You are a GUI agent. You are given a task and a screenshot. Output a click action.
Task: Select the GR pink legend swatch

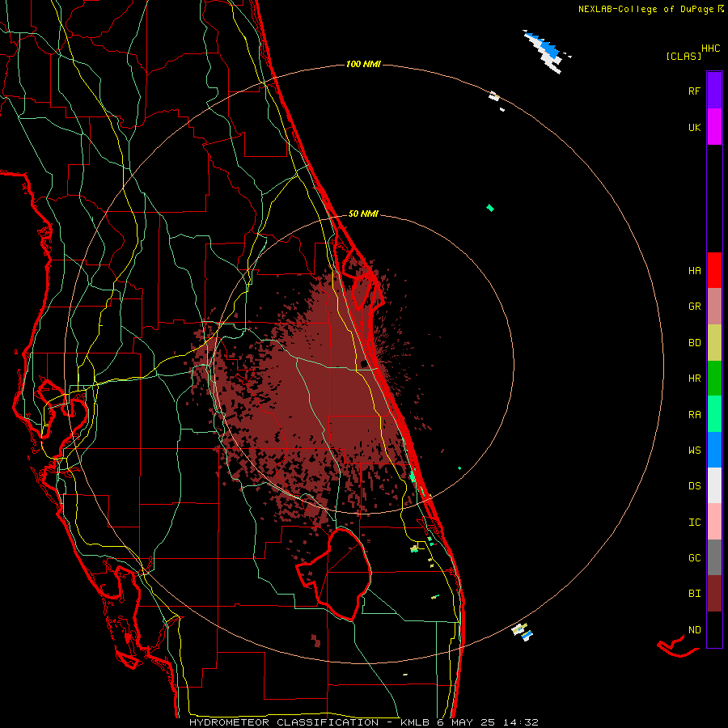[714, 307]
